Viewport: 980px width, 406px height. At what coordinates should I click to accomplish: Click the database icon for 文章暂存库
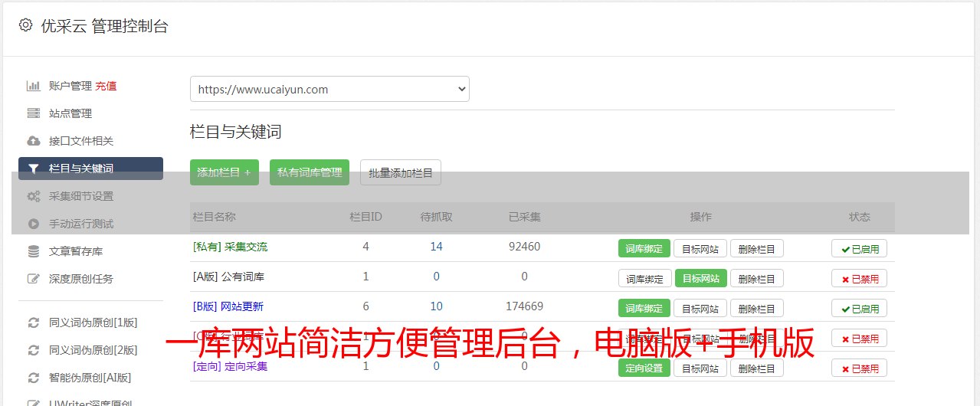pos(34,251)
